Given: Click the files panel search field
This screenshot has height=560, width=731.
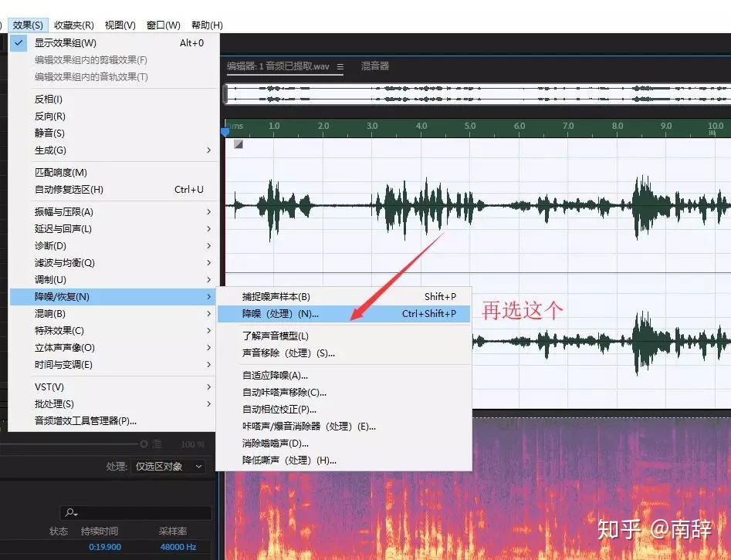Looking at the screenshot, I should click(x=136, y=512).
